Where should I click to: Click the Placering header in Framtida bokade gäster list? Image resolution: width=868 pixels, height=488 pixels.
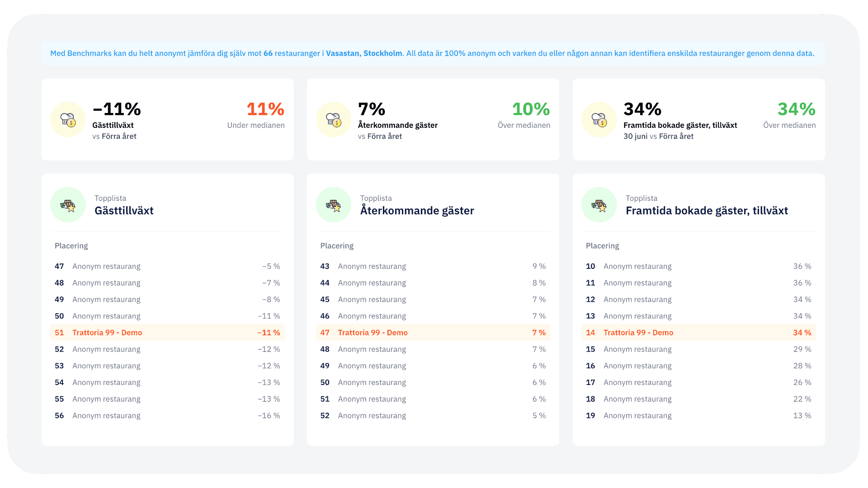602,246
